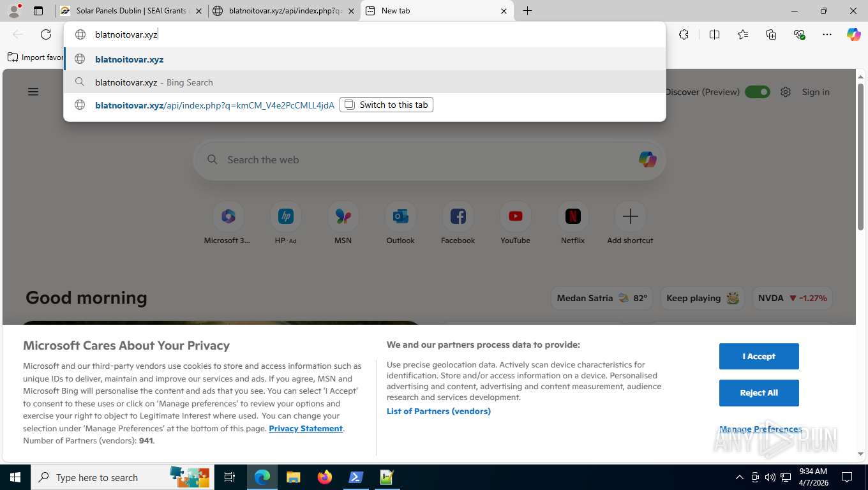868x490 pixels.
Task: Open the Netflix shortcut tile
Action: 572,223
